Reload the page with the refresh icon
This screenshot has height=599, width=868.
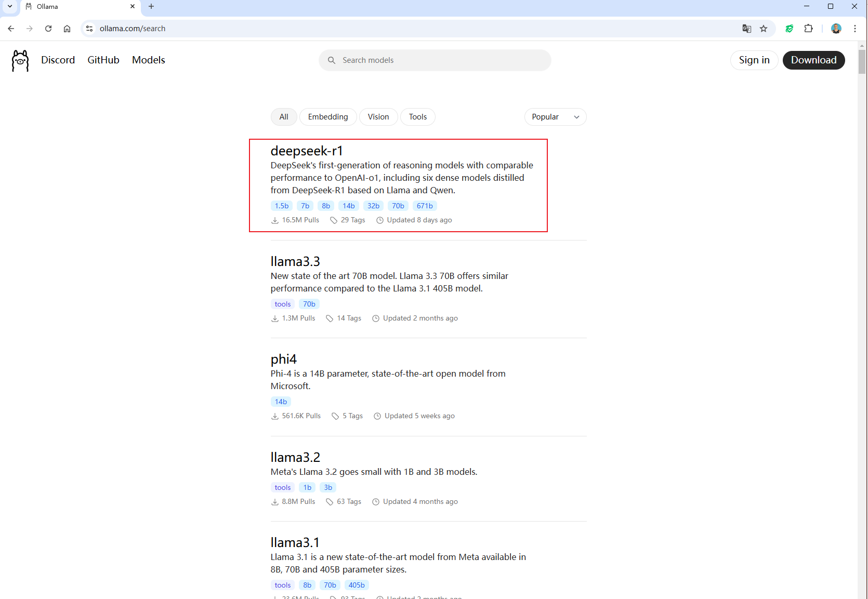[x=48, y=29]
